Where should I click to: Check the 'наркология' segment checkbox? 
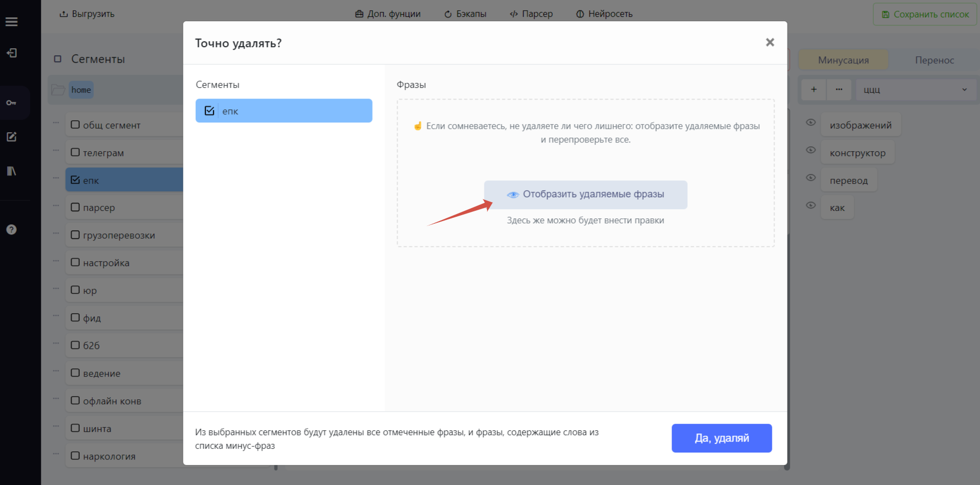pos(75,456)
